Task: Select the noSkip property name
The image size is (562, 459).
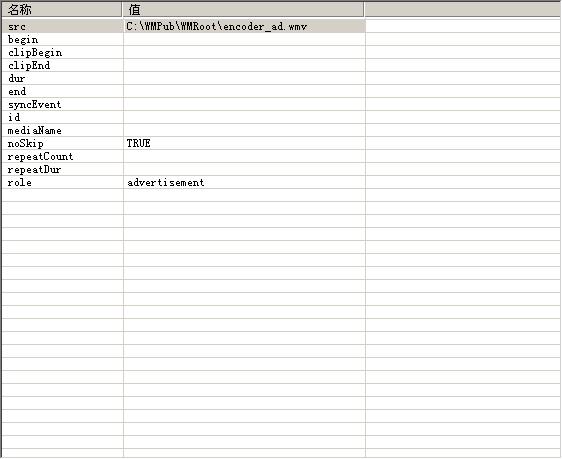Action: coord(25,143)
